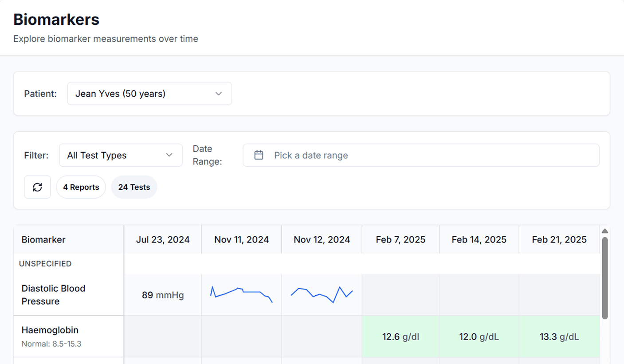Open Nov 11, 2024 diastolic sparkline chart
Screen dimensions: 624x364
tap(241, 294)
